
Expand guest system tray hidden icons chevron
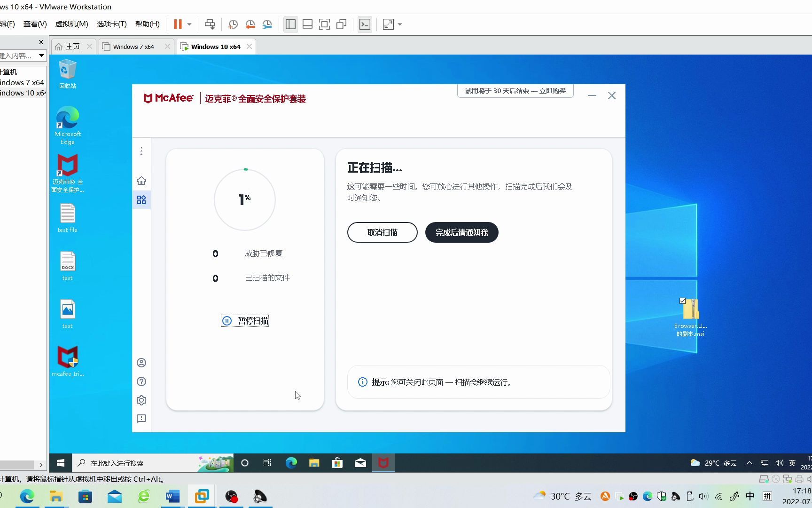click(x=750, y=463)
